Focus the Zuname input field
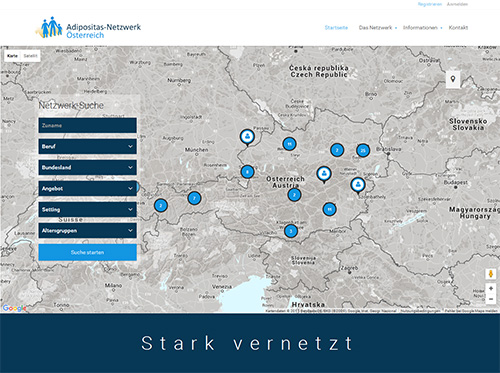The height and width of the screenshot is (373, 500). (x=87, y=125)
